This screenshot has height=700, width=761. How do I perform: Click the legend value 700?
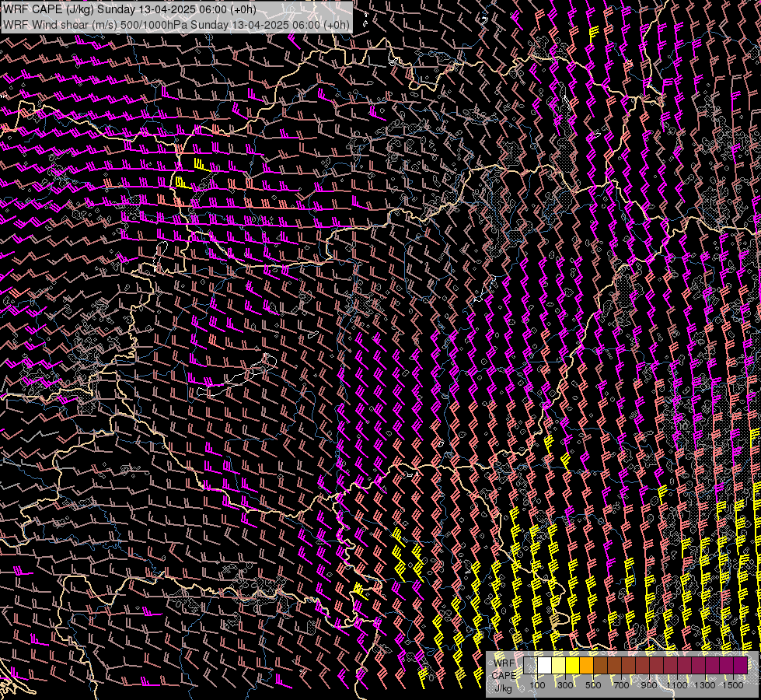click(621, 685)
